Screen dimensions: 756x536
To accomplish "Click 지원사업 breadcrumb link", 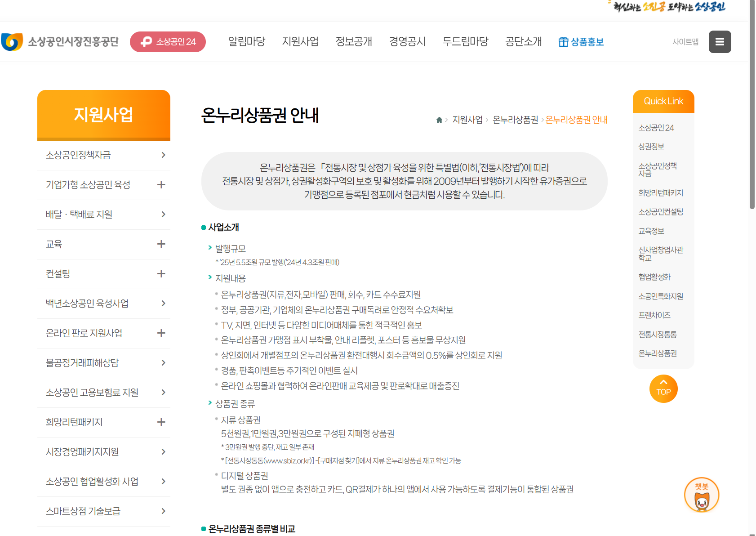I will click(x=467, y=120).
